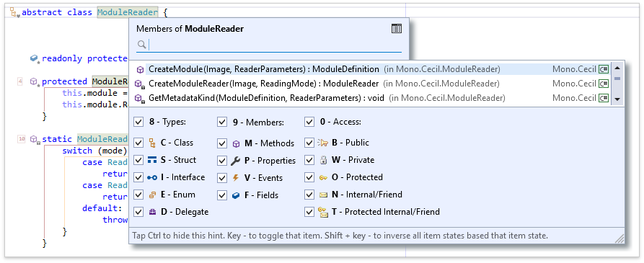This screenshot has width=644, height=263.
Task: Uncheck the C - Class checkbox
Action: pos(138,143)
